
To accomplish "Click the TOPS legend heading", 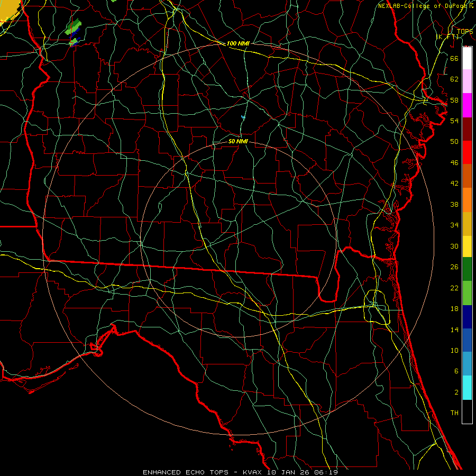I will 465,32.
